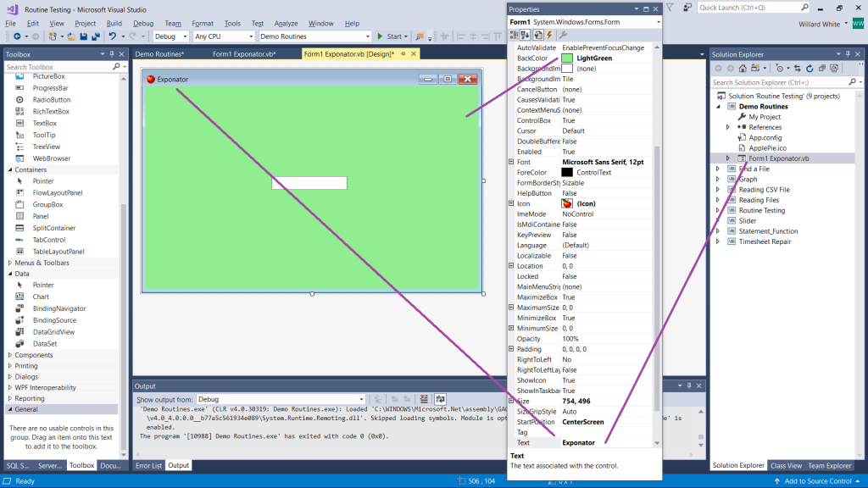Viewport: 868px width, 488px height.
Task: Select the RadioButton control in Toolbox
Action: coord(51,99)
